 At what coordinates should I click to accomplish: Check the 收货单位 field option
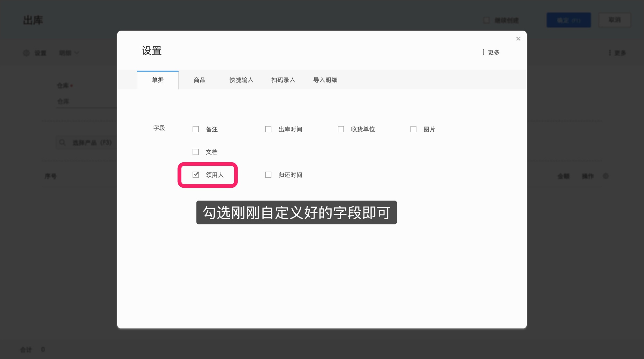(x=341, y=129)
